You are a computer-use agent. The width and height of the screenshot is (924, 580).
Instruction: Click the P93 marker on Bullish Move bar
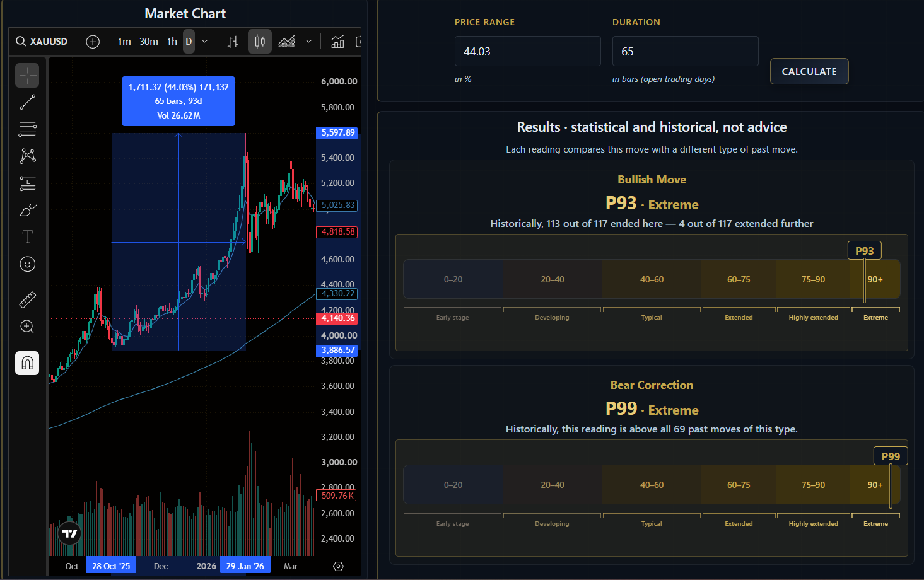pyautogui.click(x=864, y=251)
